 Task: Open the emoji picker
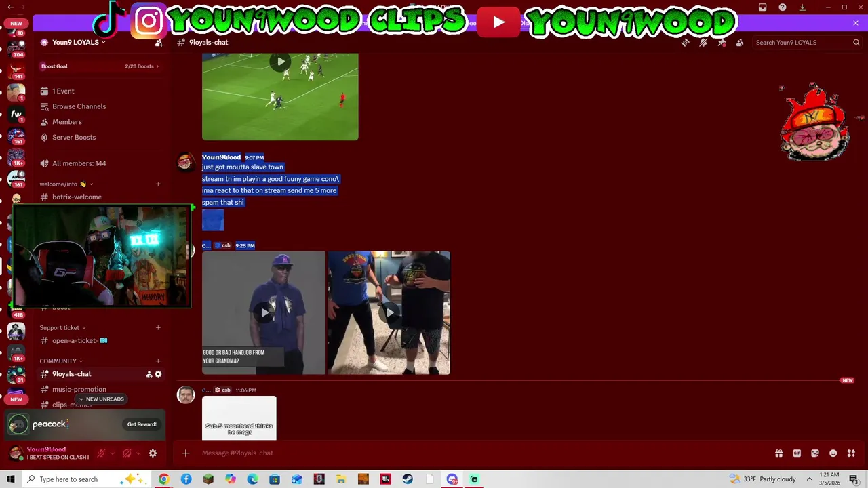833,453
